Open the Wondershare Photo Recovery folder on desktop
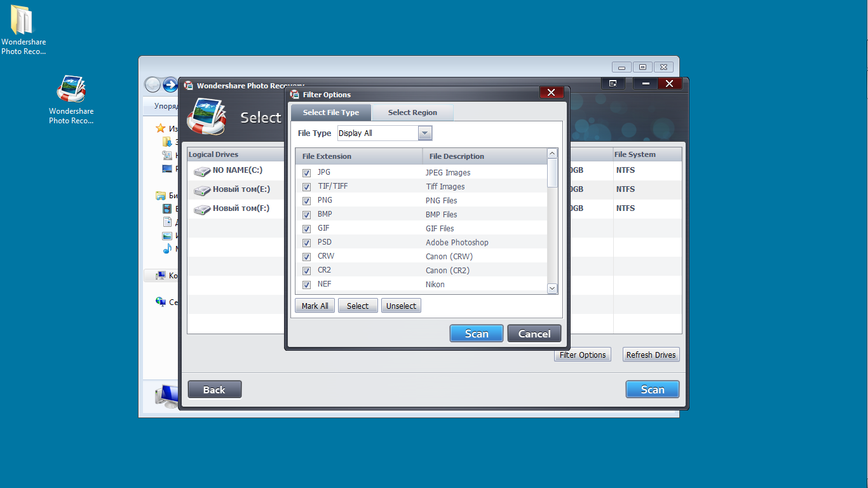This screenshot has height=488, width=868. coord(23,30)
